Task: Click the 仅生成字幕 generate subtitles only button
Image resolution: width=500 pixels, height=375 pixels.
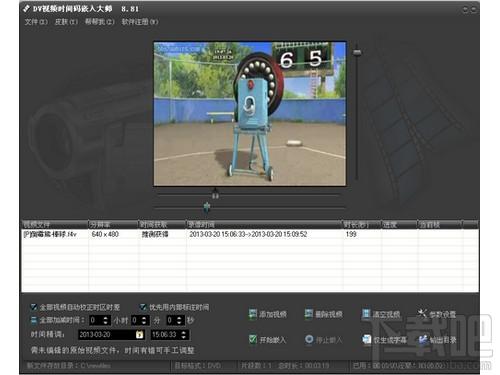Action: coord(384,340)
